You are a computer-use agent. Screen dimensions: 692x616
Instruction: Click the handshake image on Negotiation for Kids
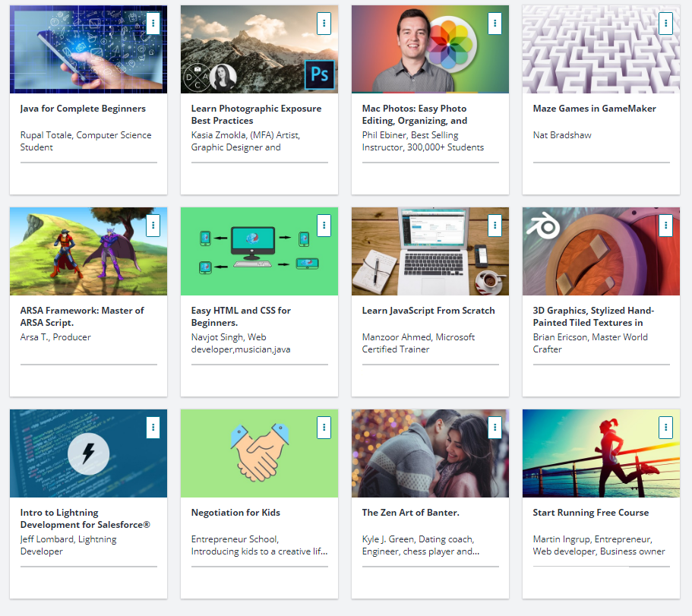pyautogui.click(x=259, y=453)
